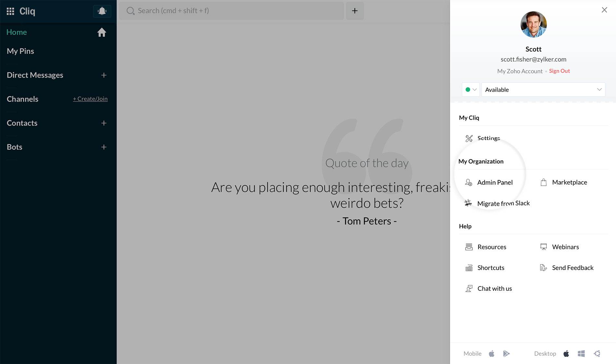Open My Zoho Account link
616x364 pixels.
[520, 71]
